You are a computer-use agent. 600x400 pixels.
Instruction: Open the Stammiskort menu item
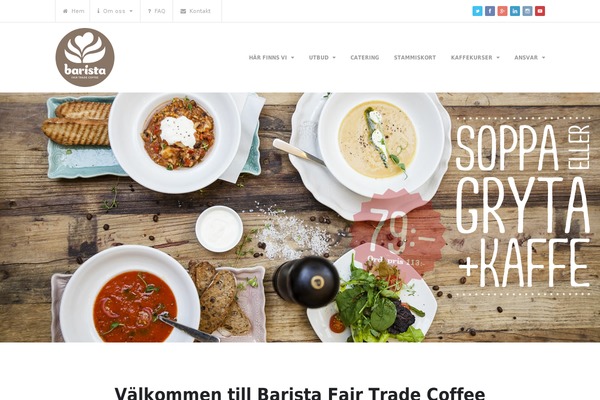click(x=415, y=57)
